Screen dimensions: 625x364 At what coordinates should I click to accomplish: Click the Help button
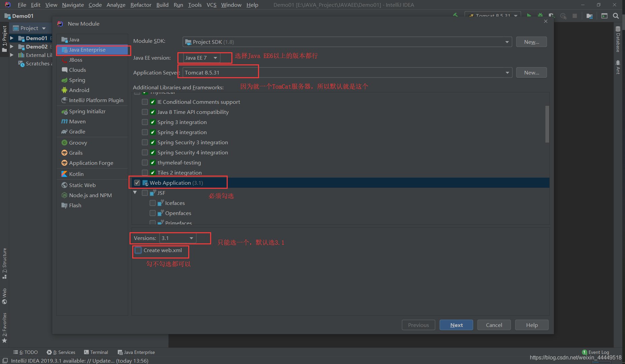tap(532, 325)
